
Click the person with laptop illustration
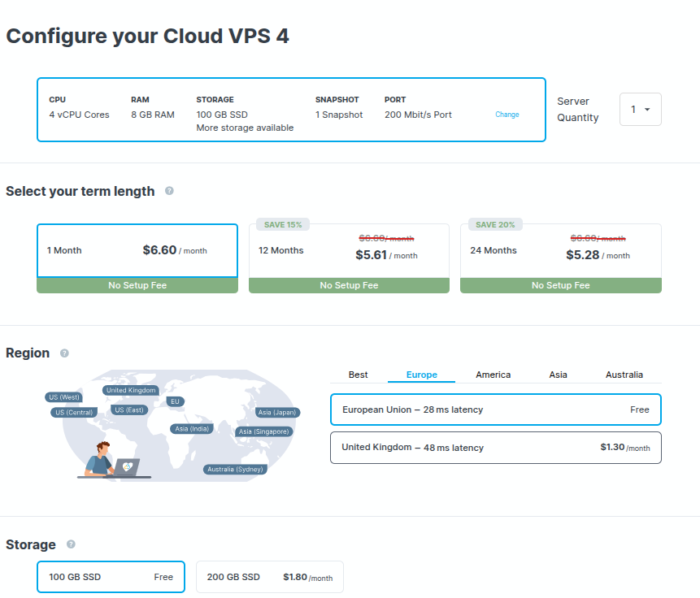click(114, 460)
